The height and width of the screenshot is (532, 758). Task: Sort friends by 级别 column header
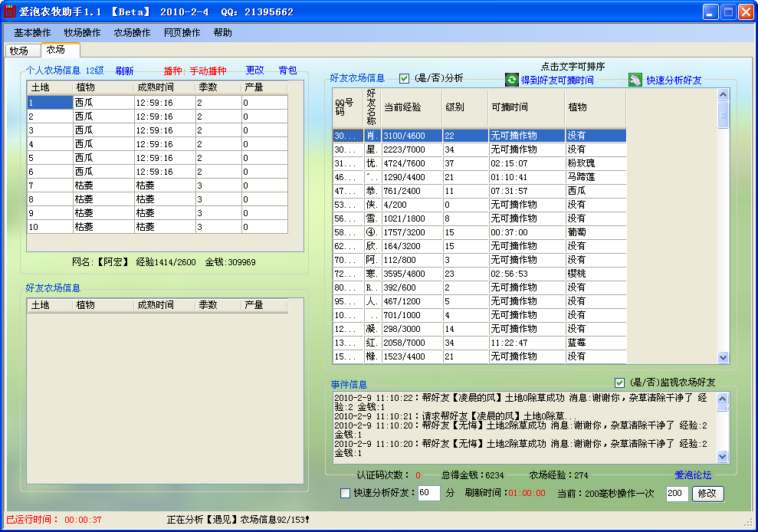(x=465, y=107)
